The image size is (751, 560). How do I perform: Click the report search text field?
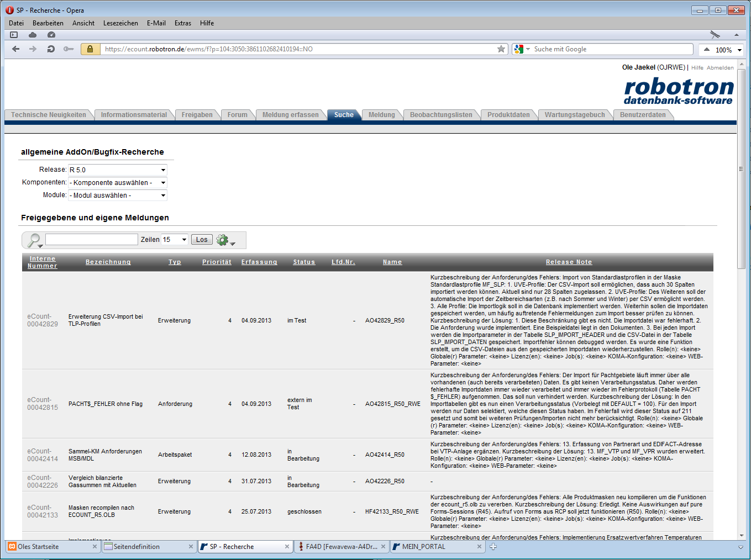click(92, 239)
